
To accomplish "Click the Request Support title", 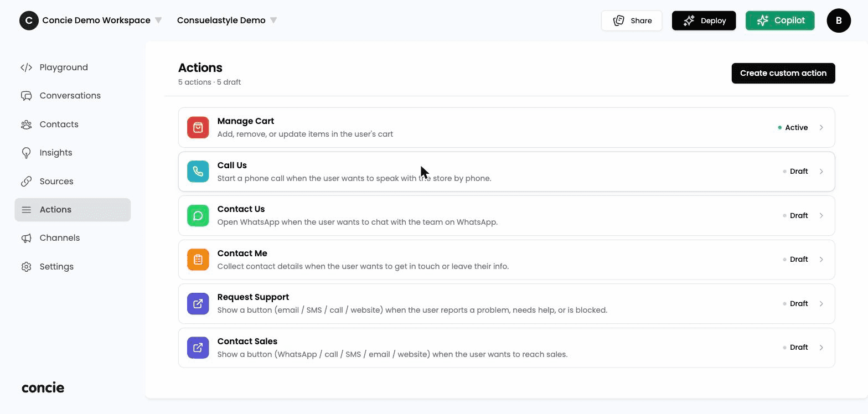I will [253, 297].
